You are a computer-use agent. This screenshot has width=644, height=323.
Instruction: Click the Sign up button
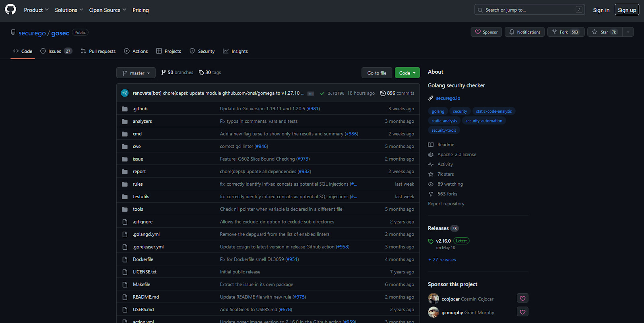[627, 10]
